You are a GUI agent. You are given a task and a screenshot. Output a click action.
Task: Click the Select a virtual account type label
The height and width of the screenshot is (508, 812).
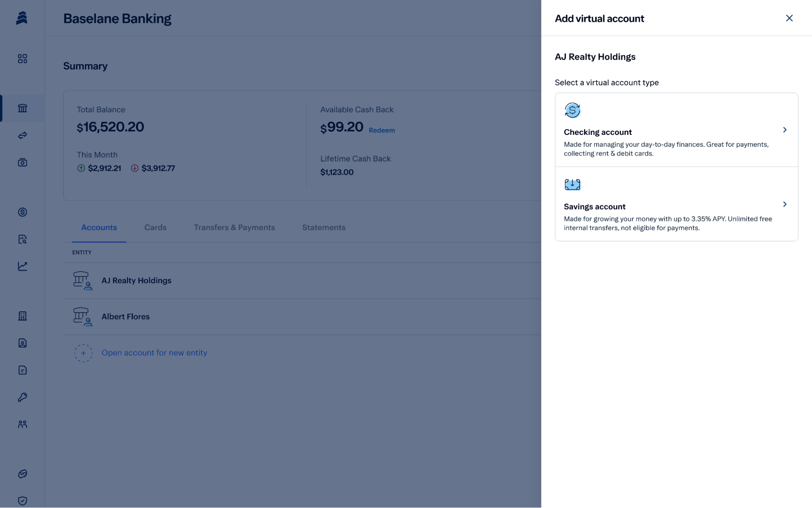point(606,82)
